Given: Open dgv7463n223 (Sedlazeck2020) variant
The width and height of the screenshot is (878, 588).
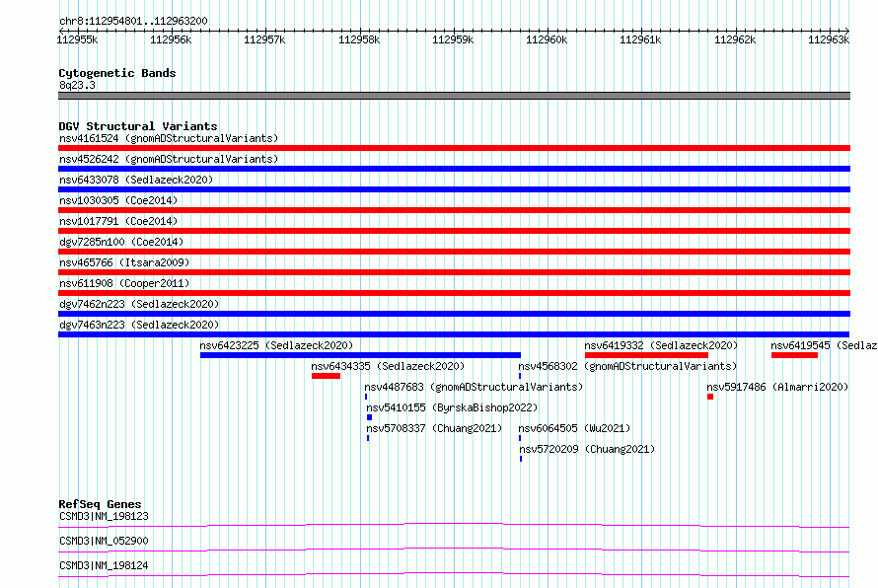Looking at the screenshot, I should pos(139,325).
